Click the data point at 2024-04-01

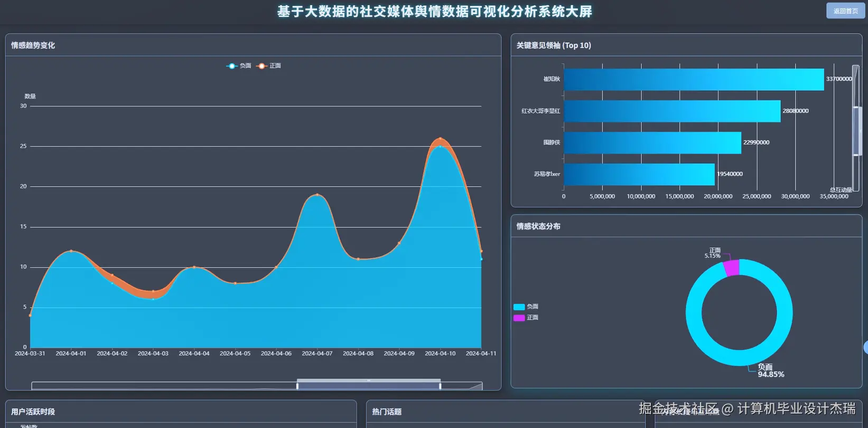tap(71, 251)
